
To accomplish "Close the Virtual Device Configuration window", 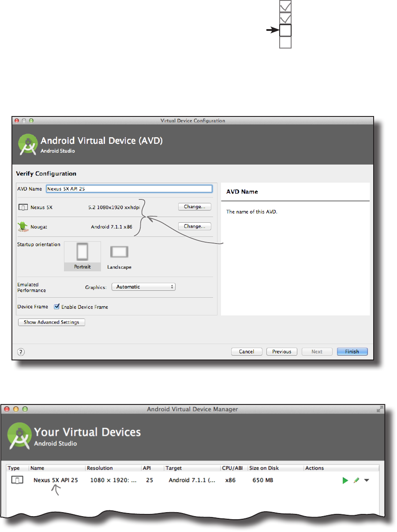I will pyautogui.click(x=17, y=120).
